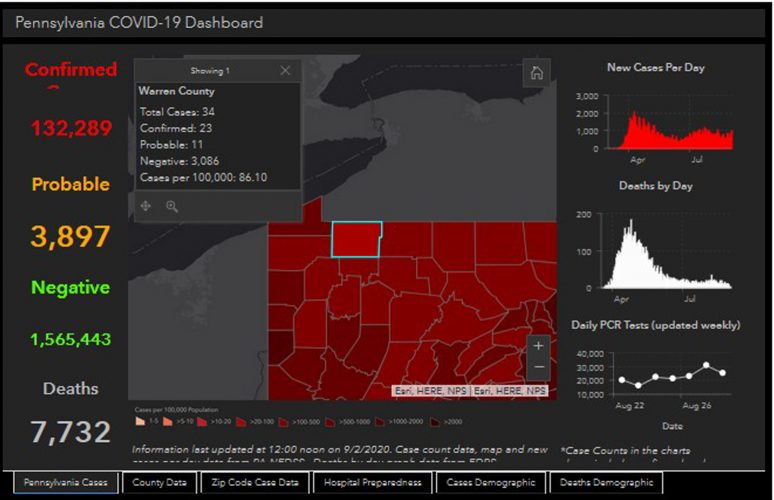Click the >100-500 legend color swatch
The width and height of the screenshot is (774, 500).
point(283,423)
